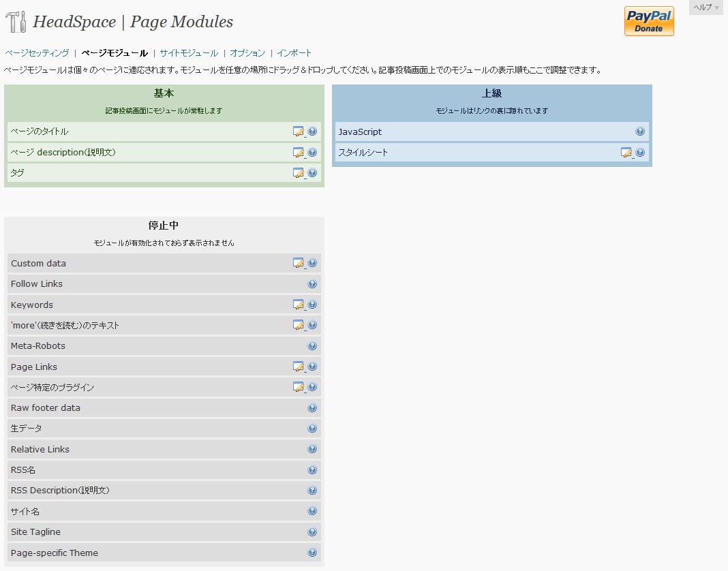Click edit icon for 'more' text module
728x571 pixels.
pyautogui.click(x=299, y=325)
